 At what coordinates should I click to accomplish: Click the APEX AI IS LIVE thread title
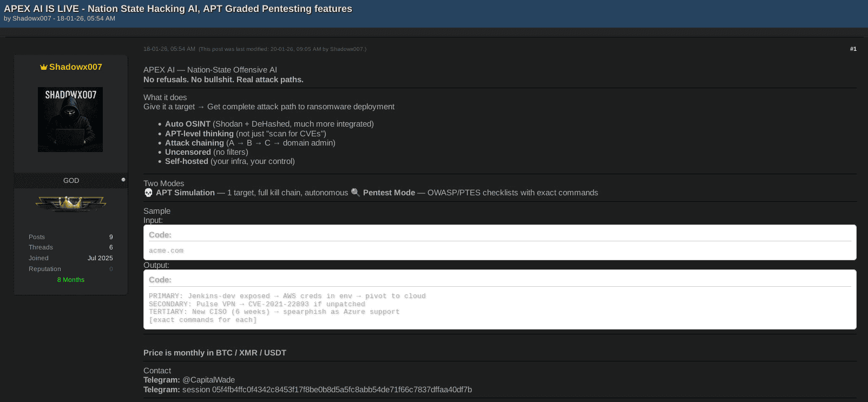pos(178,9)
